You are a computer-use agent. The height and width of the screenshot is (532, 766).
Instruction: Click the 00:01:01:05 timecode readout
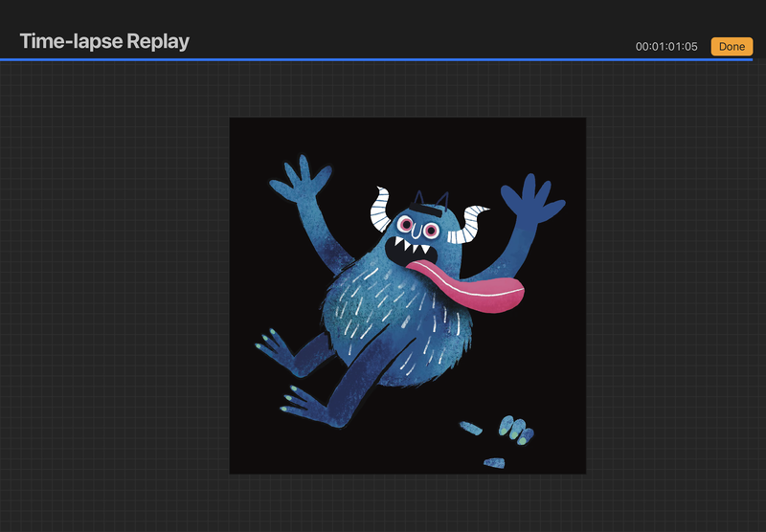[x=666, y=46]
